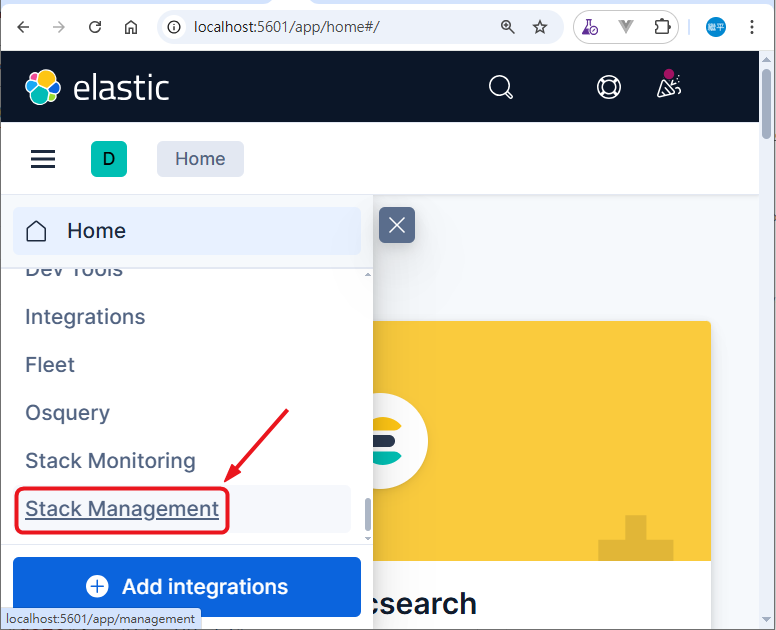The image size is (776, 630).
Task: Open the green D space selector
Action: (x=109, y=159)
